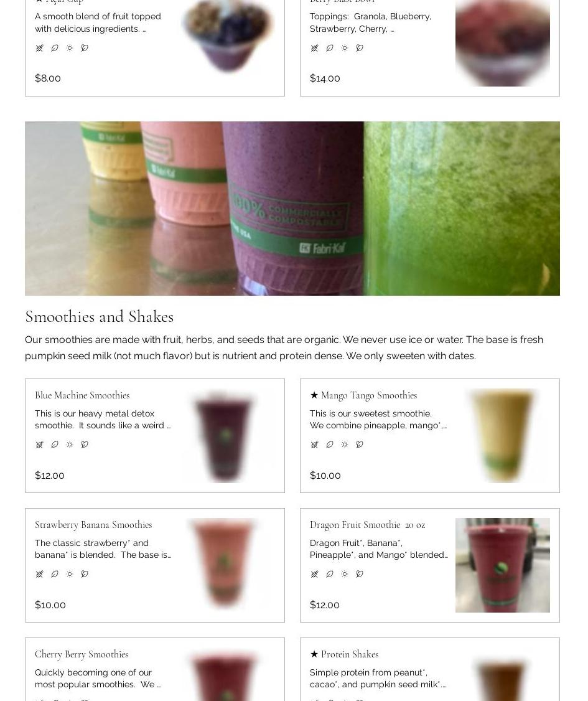Click the double-leaf icon under Blue Machine Smoothies
Image resolution: width=588 pixels, height=701 pixels.
point(85,445)
